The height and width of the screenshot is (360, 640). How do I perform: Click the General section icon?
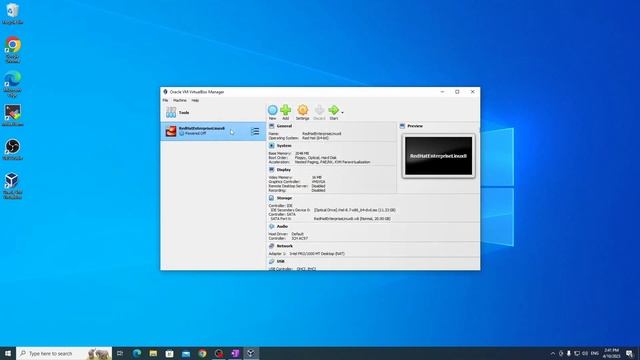(x=272, y=126)
